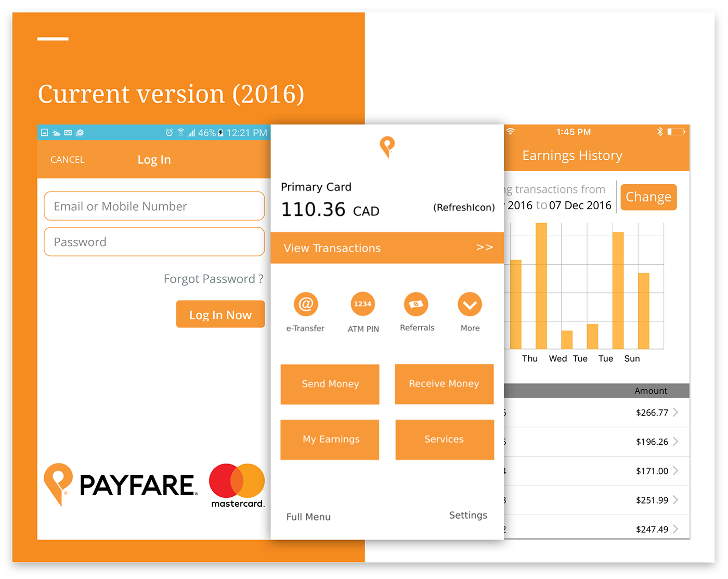This screenshot has width=728, height=579.
Task: Tap the PAYFARE logo on login screen
Action: pos(121,485)
